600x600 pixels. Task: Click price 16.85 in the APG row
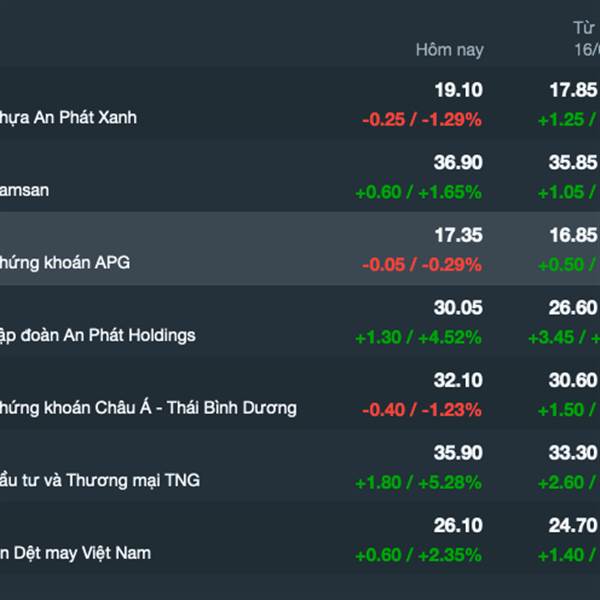[x=573, y=235]
